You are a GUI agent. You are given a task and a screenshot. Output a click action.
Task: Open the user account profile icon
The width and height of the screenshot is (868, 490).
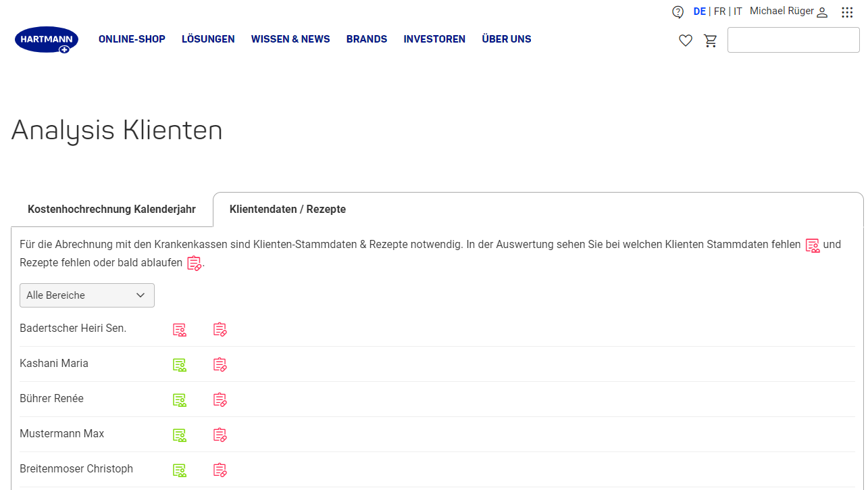[x=822, y=12]
